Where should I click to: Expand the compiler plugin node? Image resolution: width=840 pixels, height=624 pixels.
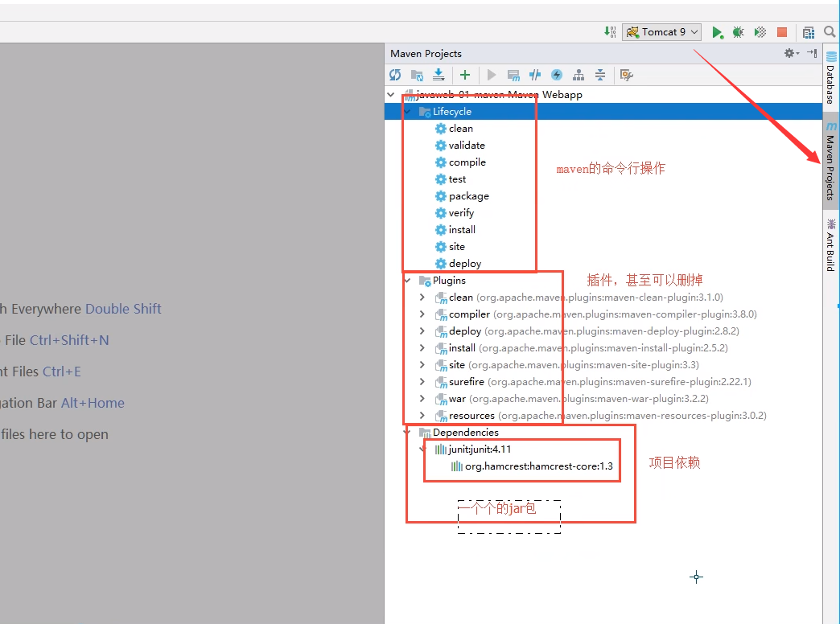coord(422,314)
